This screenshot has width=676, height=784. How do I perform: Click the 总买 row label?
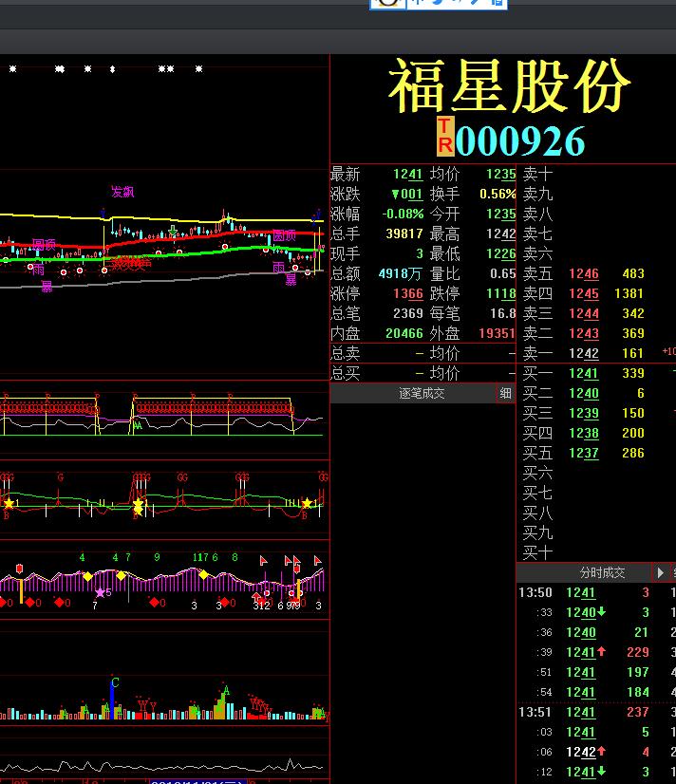click(x=345, y=374)
